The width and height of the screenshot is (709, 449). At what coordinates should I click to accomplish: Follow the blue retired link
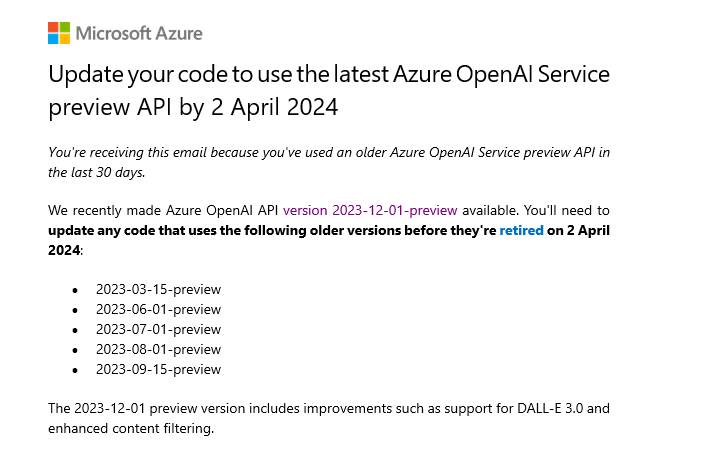pos(521,230)
